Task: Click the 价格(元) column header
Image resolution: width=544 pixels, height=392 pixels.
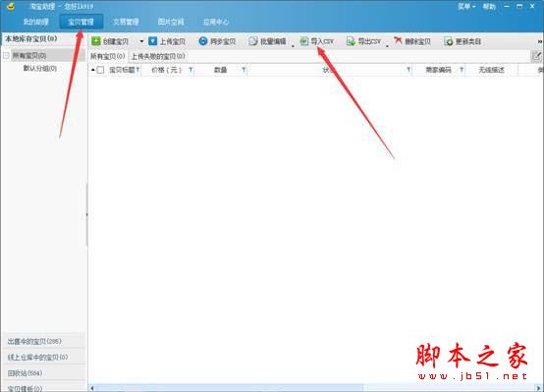Action: (x=166, y=70)
